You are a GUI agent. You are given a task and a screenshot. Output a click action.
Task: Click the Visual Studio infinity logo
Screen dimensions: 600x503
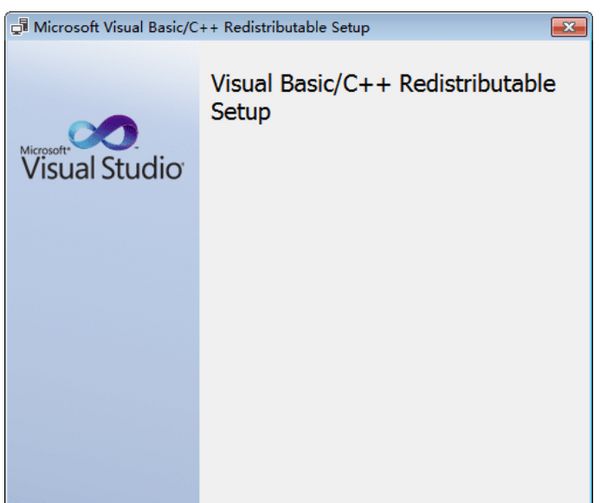pyautogui.click(x=102, y=131)
